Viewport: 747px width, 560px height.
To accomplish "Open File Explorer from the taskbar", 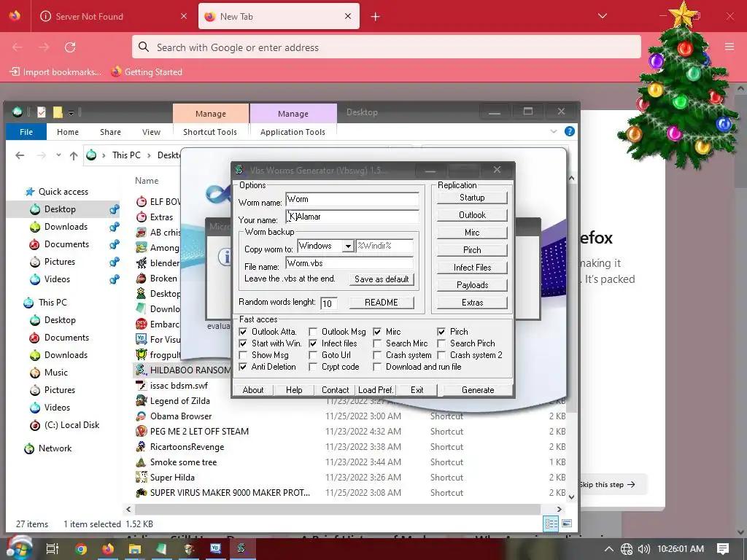I will tap(135, 549).
